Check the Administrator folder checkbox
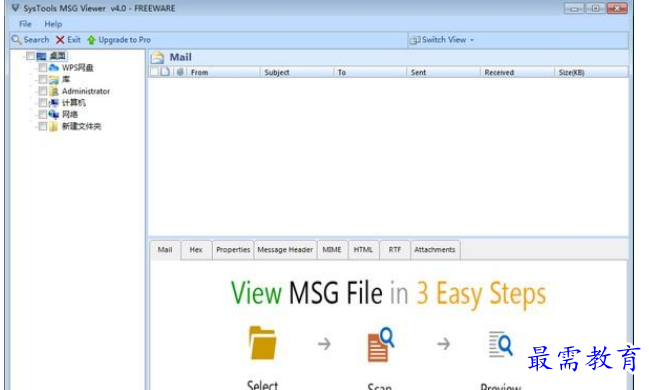This screenshot has height=390, width=649. coord(43,91)
